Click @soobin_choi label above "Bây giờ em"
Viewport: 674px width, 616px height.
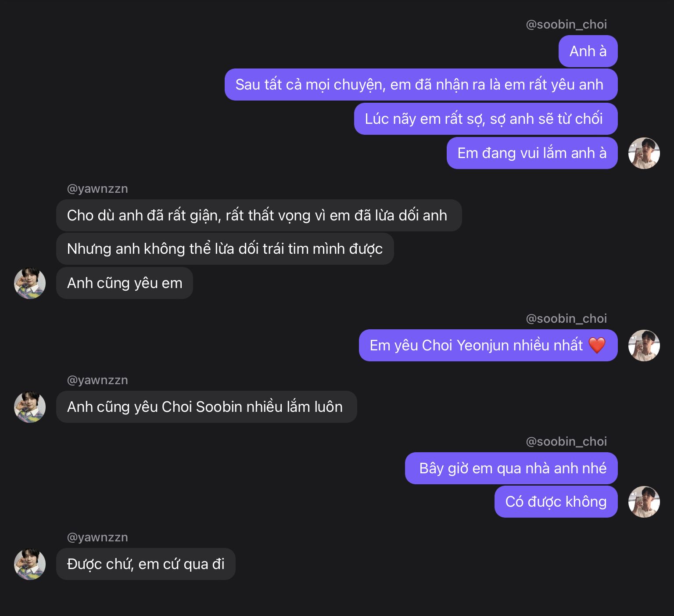coord(566,442)
